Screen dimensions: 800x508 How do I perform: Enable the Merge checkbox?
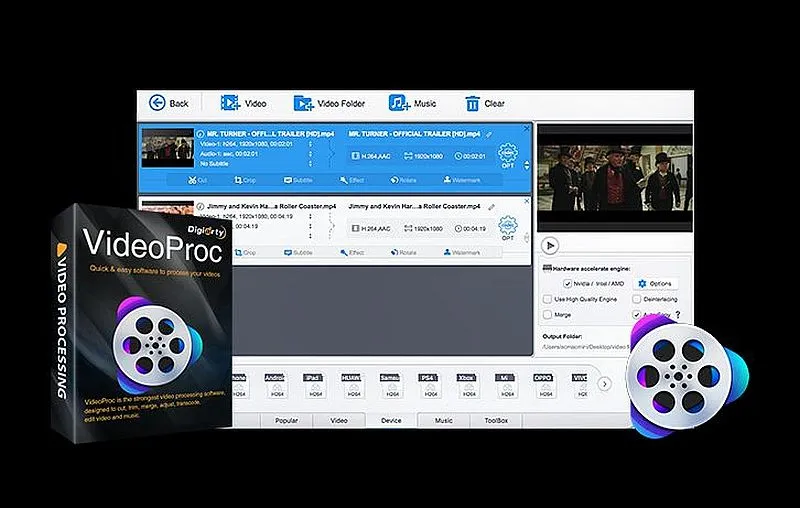coord(547,315)
